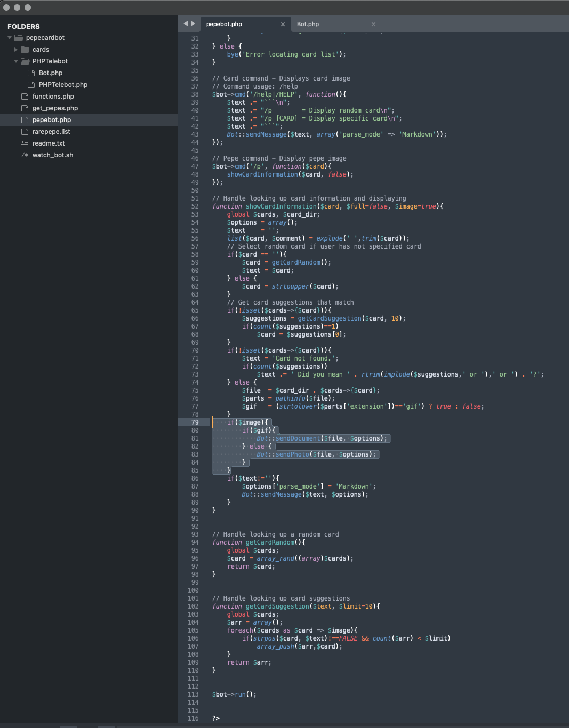The height and width of the screenshot is (728, 569).
Task: Click line number 52 in gutter
Action: click(x=195, y=206)
